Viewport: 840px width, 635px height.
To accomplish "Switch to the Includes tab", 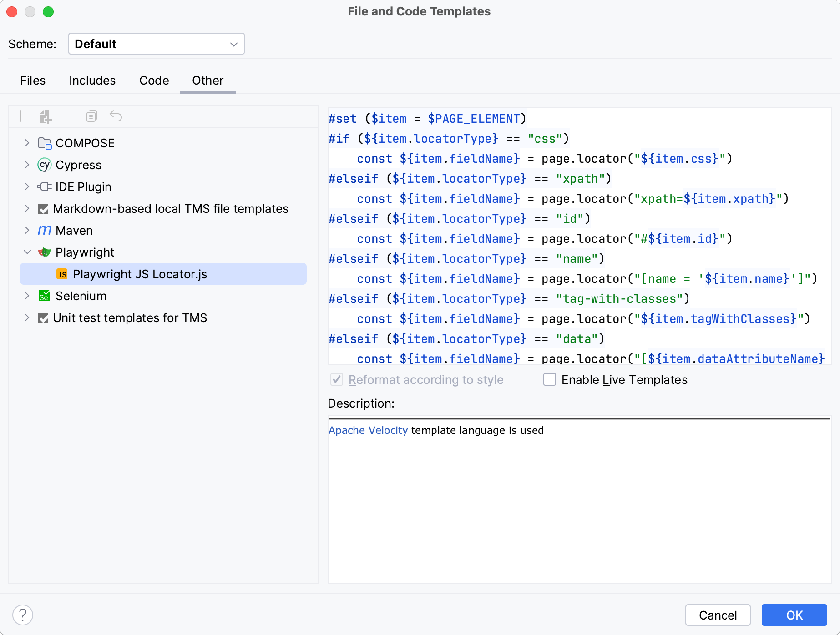I will [92, 81].
